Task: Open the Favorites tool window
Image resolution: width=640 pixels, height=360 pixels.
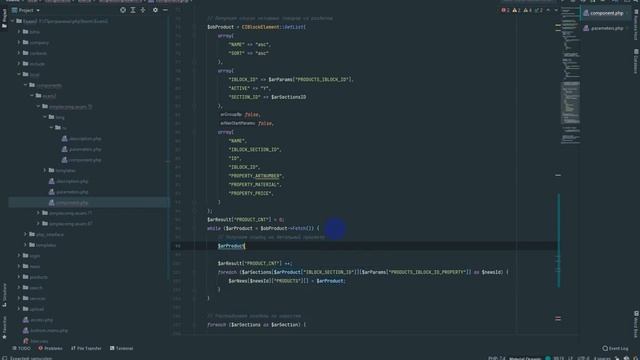Action: tap(4, 327)
